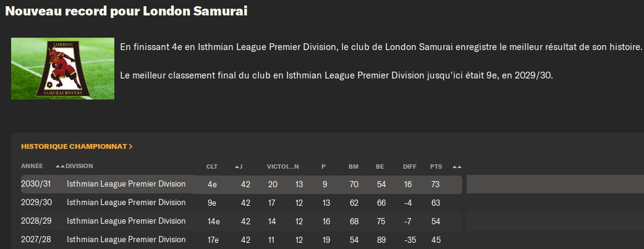Click the Nouveau record pour London Samurai headline
Viewport: 644px width, 249px height.
click(127, 12)
